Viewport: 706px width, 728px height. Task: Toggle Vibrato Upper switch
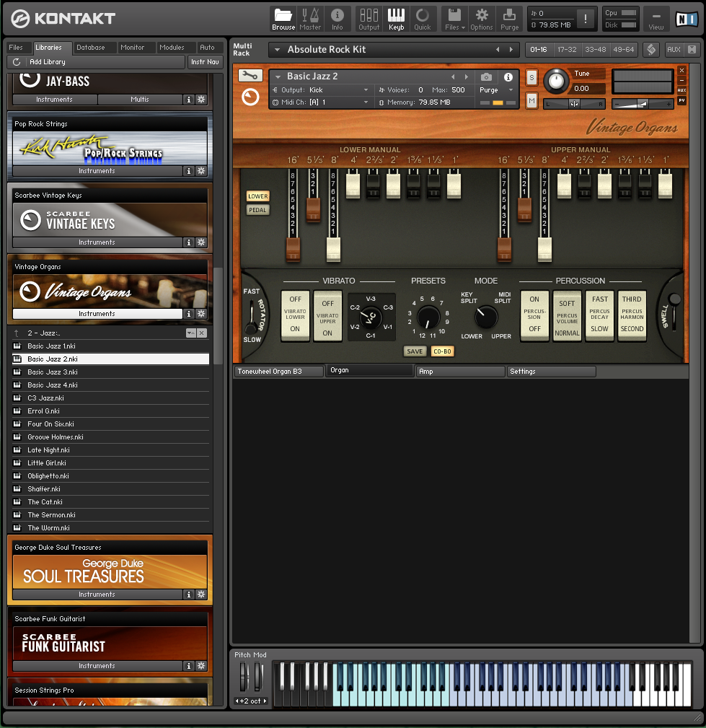coord(327,316)
